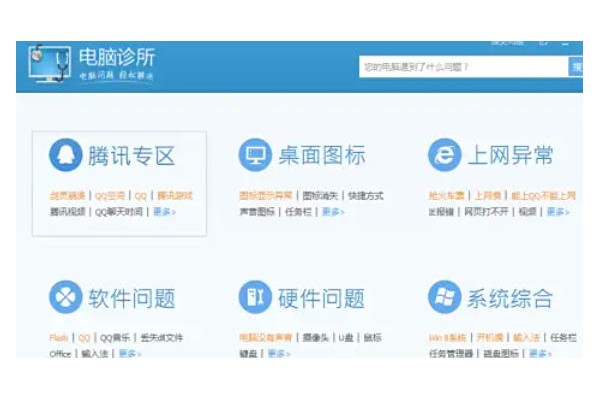Open the 硬件问题 tools icon
Screen dimensions: 600x400
pyautogui.click(x=255, y=297)
